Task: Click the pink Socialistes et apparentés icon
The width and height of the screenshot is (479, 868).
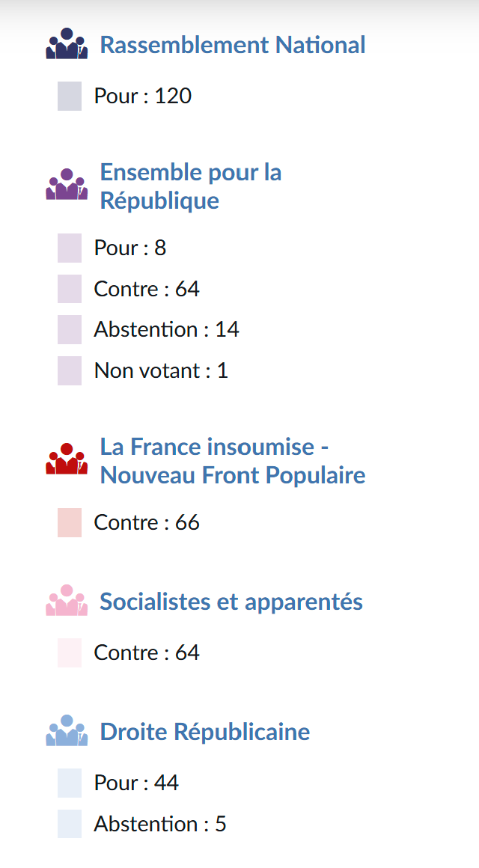Action: click(67, 600)
